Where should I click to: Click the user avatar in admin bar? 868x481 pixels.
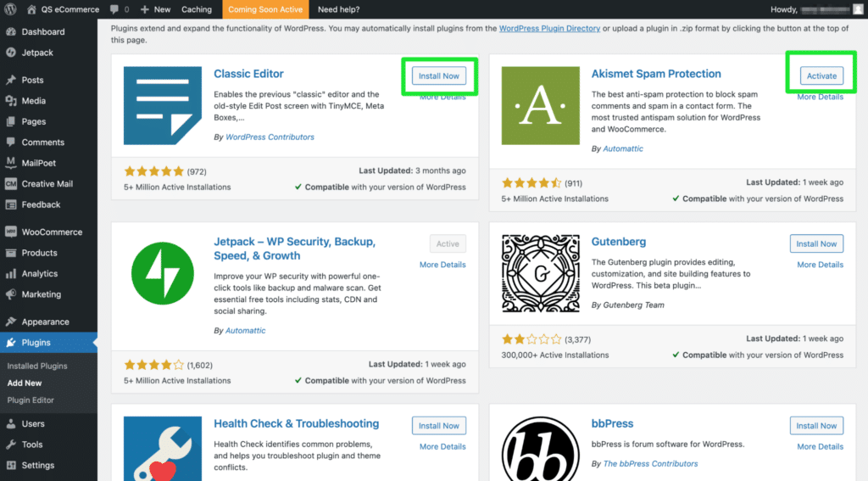[x=858, y=9]
